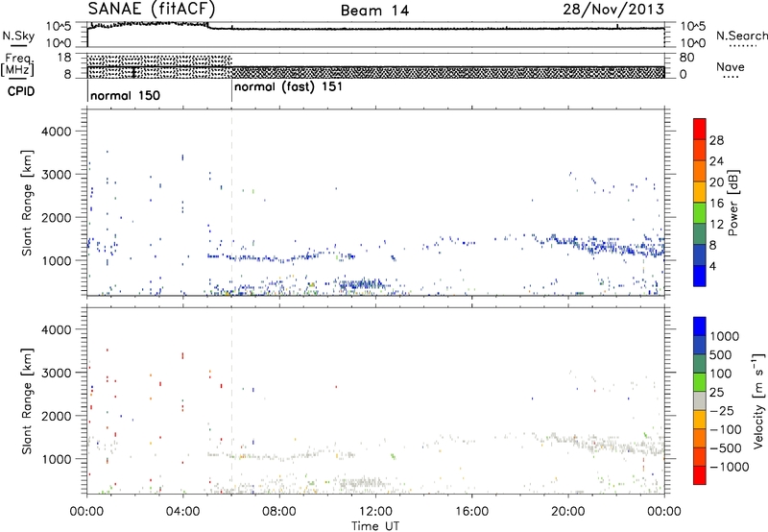This screenshot has height=532, width=768.
Task: Click the 'normal 150' CPID text
Action: click(126, 95)
